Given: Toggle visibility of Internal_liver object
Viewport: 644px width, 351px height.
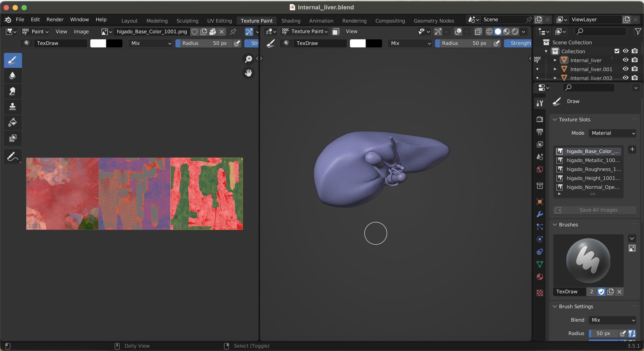Looking at the screenshot, I should [625, 60].
